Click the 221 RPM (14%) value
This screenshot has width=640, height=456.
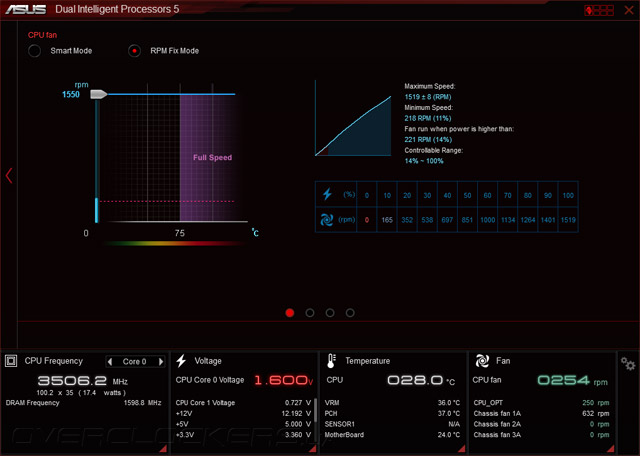428,140
